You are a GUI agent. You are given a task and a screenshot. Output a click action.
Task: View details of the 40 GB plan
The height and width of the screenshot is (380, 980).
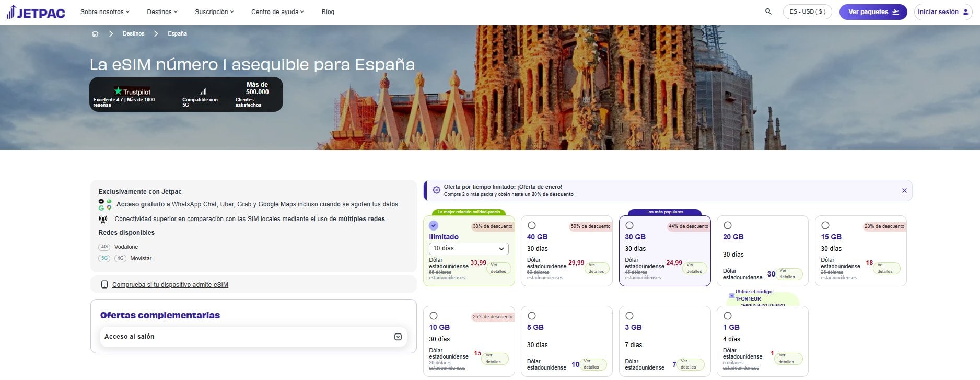pyautogui.click(x=596, y=268)
